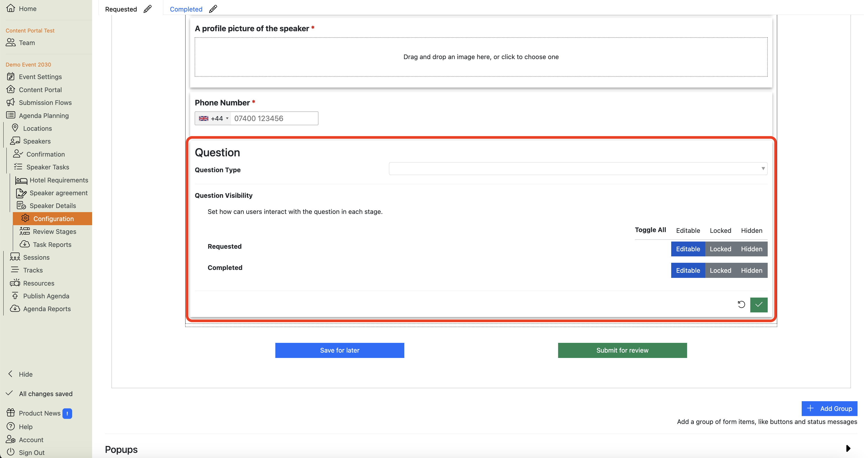Set Requested stage to Hidden
The height and width of the screenshot is (458, 868).
[x=751, y=249]
